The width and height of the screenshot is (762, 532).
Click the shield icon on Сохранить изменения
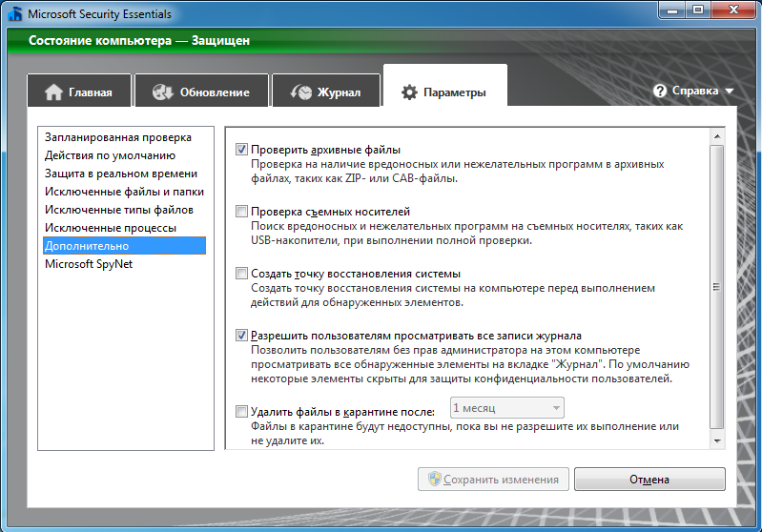click(x=435, y=479)
